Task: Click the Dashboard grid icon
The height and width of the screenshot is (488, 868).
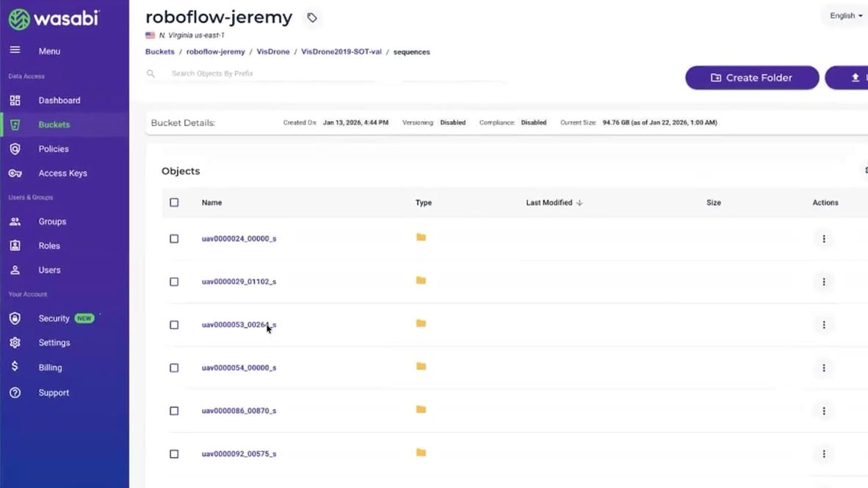Action: point(15,101)
